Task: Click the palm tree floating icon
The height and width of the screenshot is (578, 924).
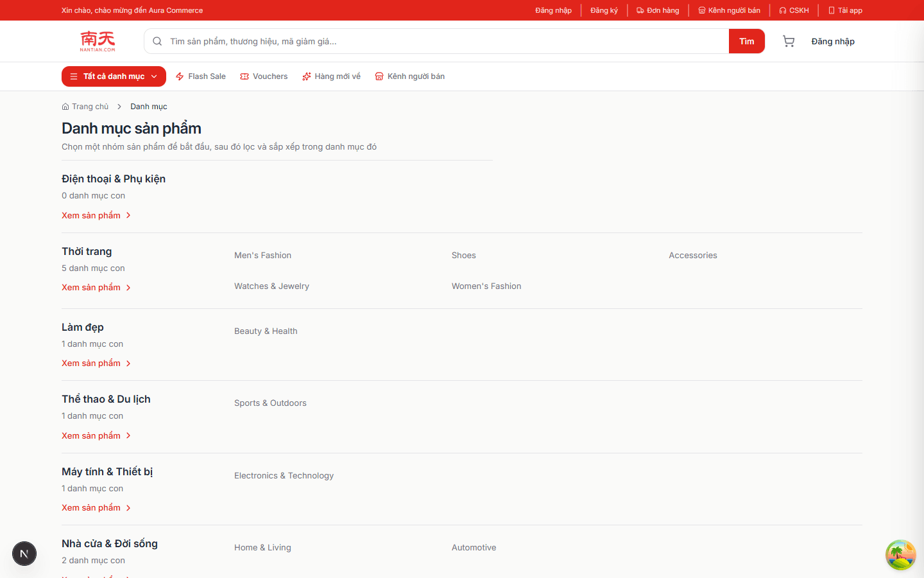Action: [900, 555]
